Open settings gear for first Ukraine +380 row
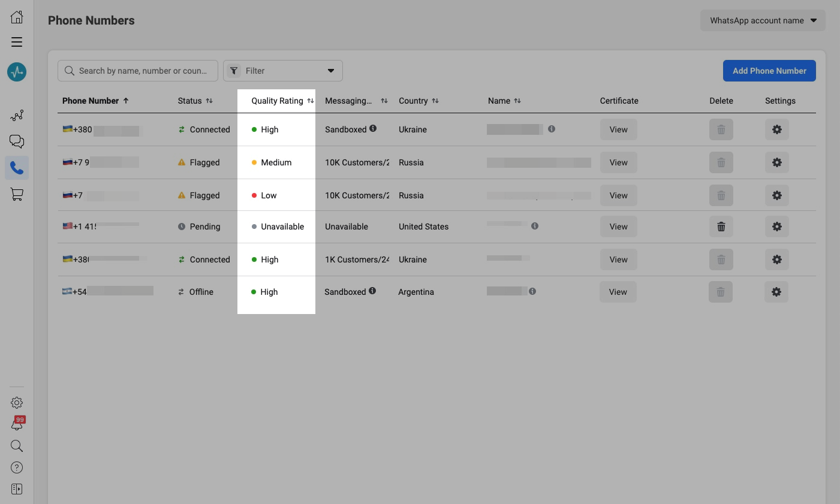The height and width of the screenshot is (504, 840). click(777, 129)
